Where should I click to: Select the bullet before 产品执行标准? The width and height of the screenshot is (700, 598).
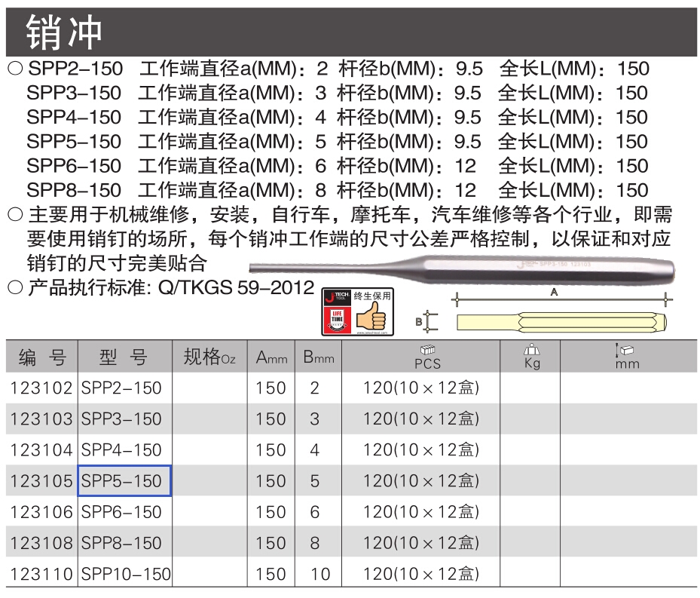point(15,287)
